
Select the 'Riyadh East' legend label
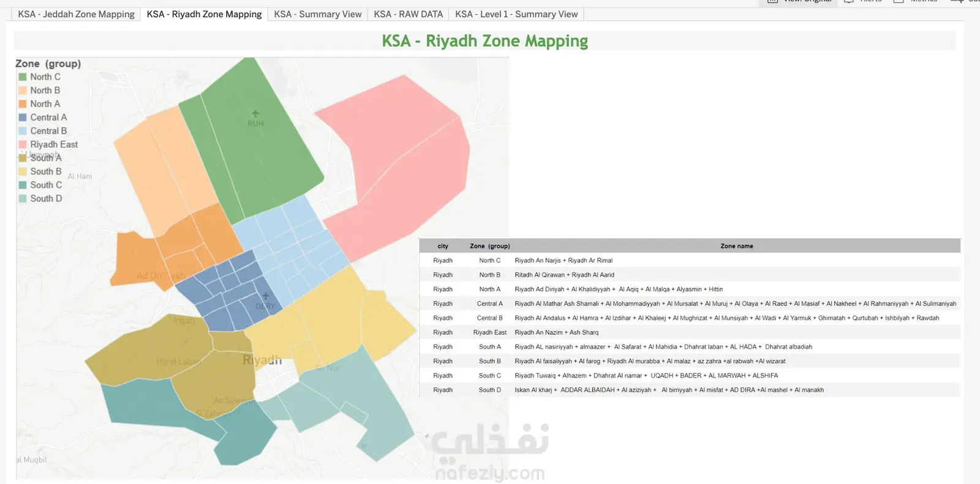(54, 144)
